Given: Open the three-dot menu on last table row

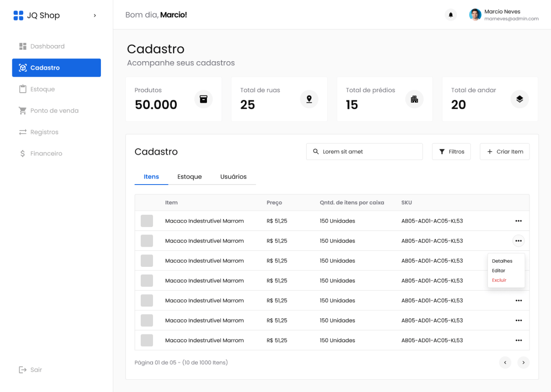Looking at the screenshot, I should pyautogui.click(x=518, y=340).
